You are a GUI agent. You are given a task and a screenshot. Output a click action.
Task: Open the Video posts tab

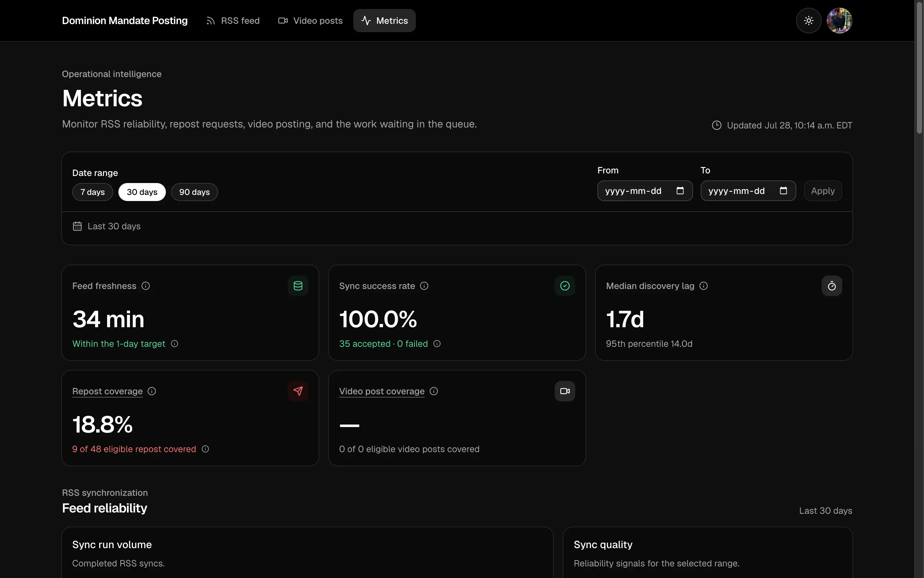click(x=311, y=21)
